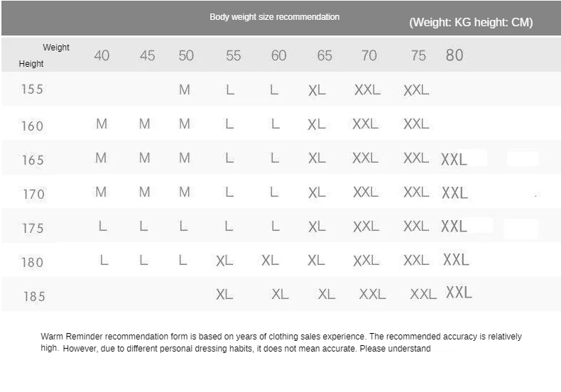Click the 'Body weight size recommendation' title
This screenshot has width=561, height=392.
[x=274, y=17]
